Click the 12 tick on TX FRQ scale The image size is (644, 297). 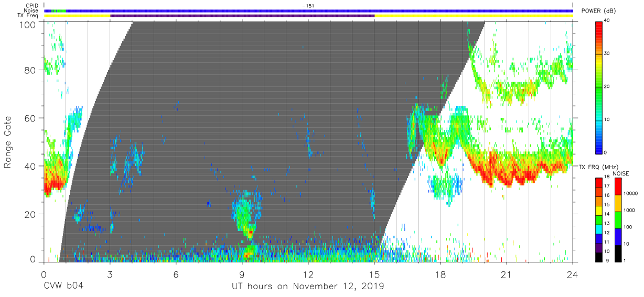coord(606,233)
